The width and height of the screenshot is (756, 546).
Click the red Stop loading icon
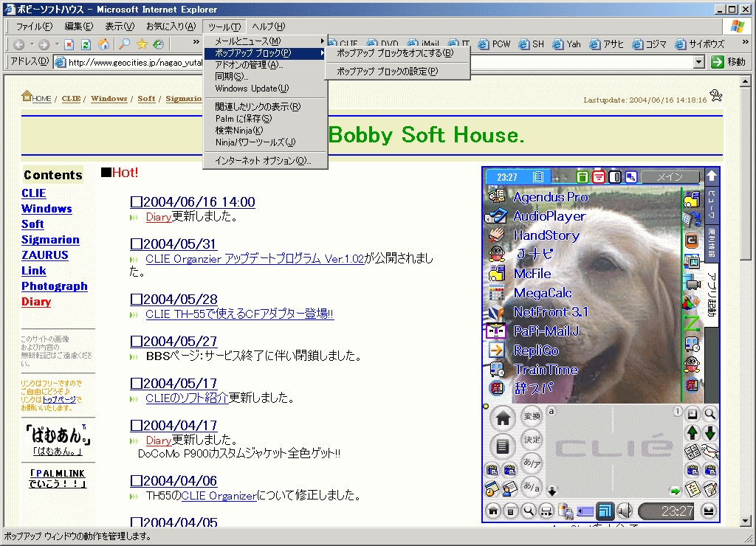coord(69,45)
